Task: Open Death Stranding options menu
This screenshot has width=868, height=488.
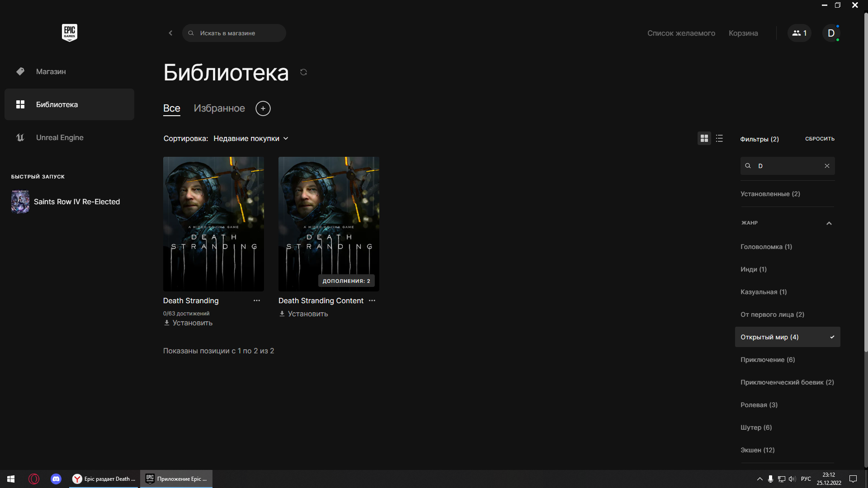Action: click(x=257, y=300)
